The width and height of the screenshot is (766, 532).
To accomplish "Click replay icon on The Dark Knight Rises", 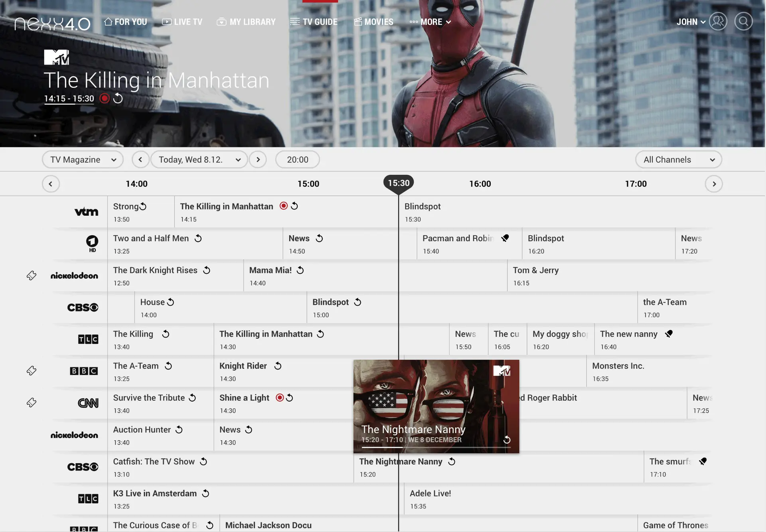I will click(206, 270).
